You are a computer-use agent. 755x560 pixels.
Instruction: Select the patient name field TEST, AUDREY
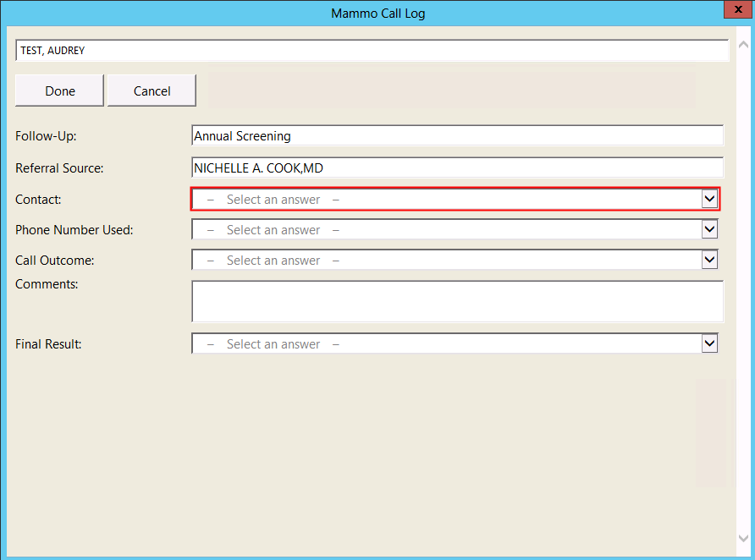pos(371,51)
